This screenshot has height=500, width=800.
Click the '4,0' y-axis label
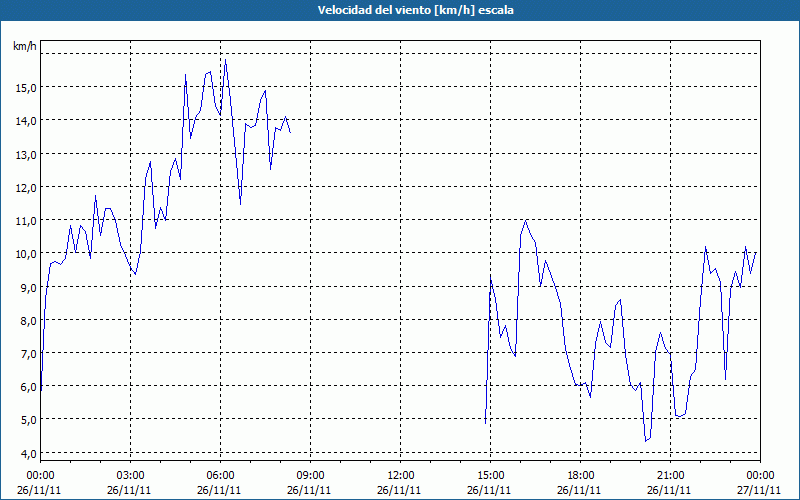point(28,453)
